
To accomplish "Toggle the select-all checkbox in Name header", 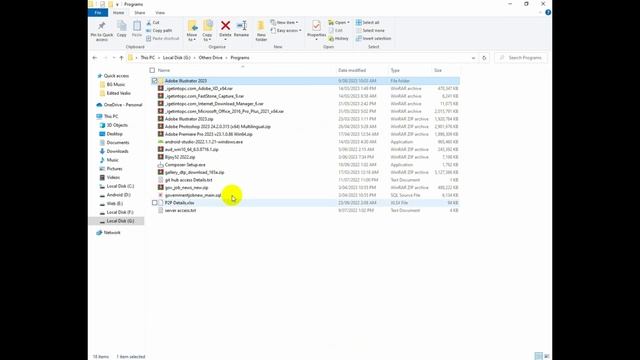I will [152, 70].
